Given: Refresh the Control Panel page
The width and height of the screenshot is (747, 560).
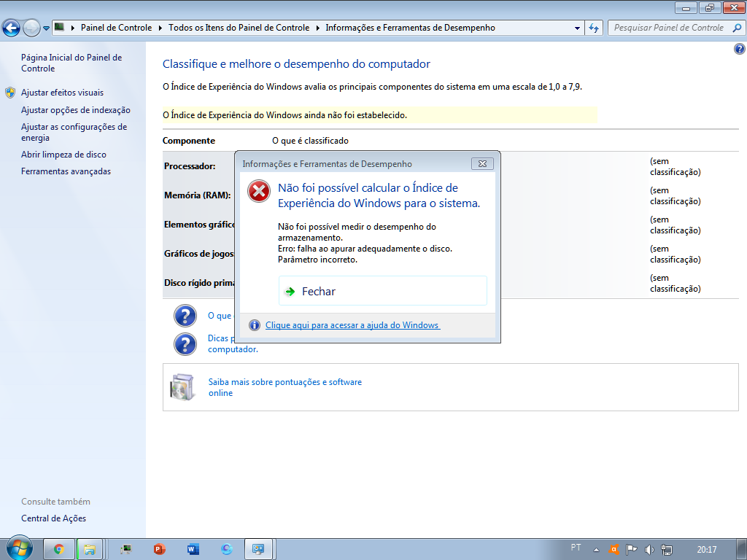Looking at the screenshot, I should (594, 28).
